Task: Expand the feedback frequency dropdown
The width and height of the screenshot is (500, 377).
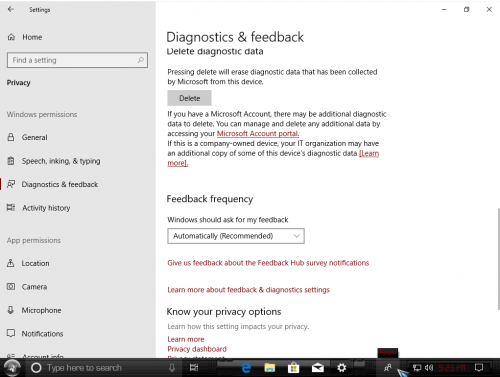Action: coord(236,236)
